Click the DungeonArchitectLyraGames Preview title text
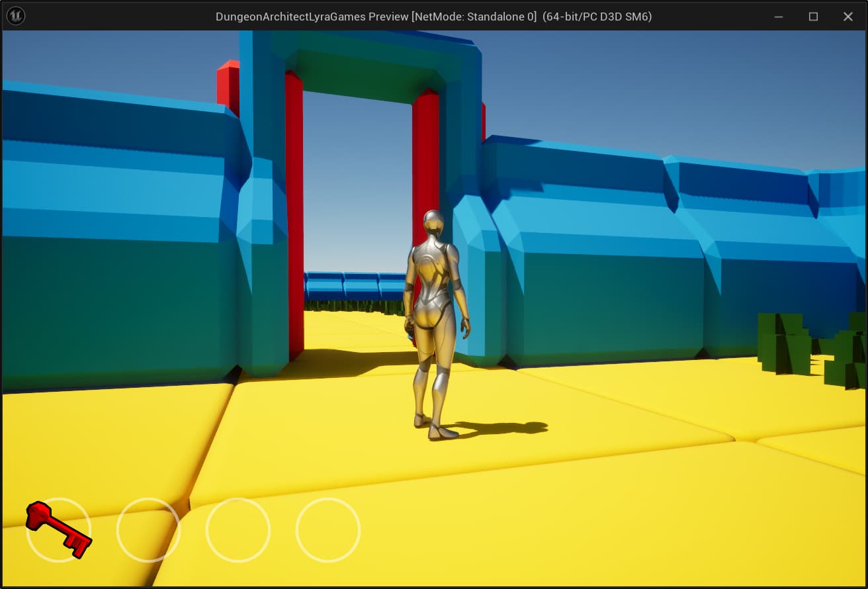Screen dimensions: 868x589 pyautogui.click(x=433, y=17)
